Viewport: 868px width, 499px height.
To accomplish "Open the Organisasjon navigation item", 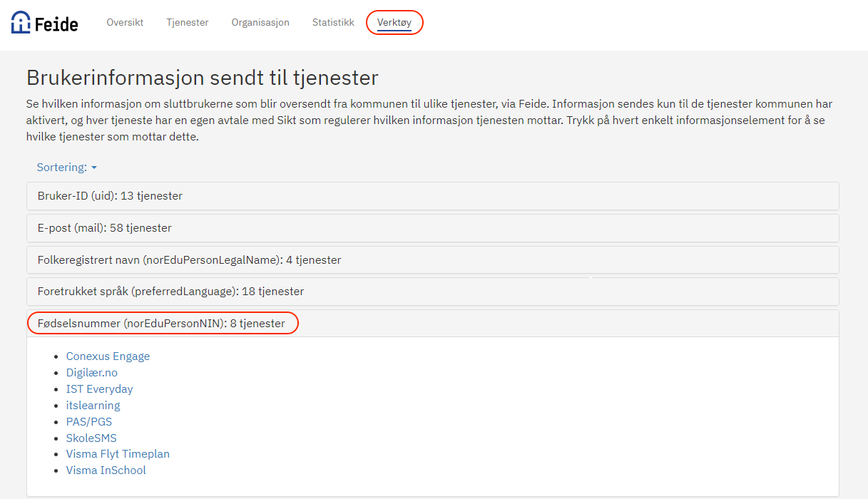I will tap(260, 22).
